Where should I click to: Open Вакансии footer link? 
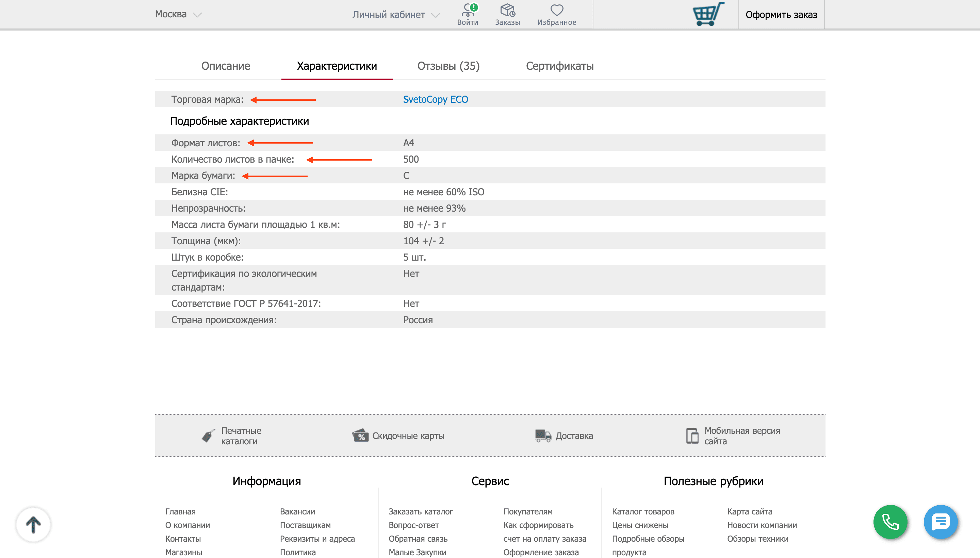(x=297, y=512)
